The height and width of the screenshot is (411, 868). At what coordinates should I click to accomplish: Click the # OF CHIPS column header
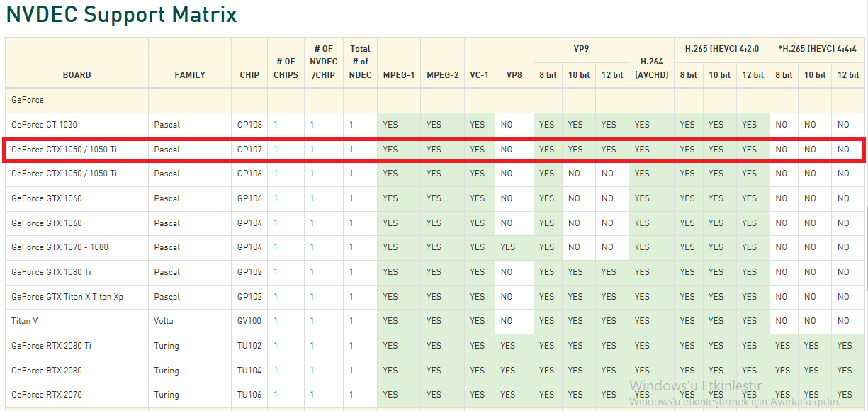click(x=286, y=68)
